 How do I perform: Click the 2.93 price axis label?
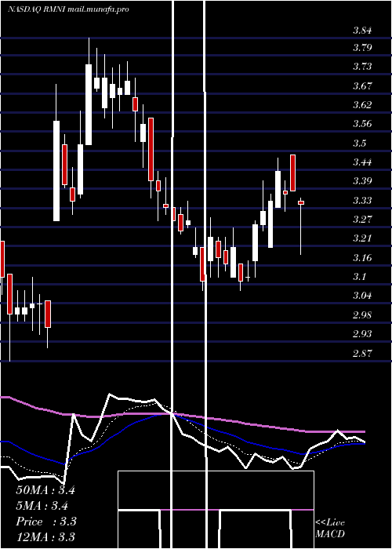(362, 333)
